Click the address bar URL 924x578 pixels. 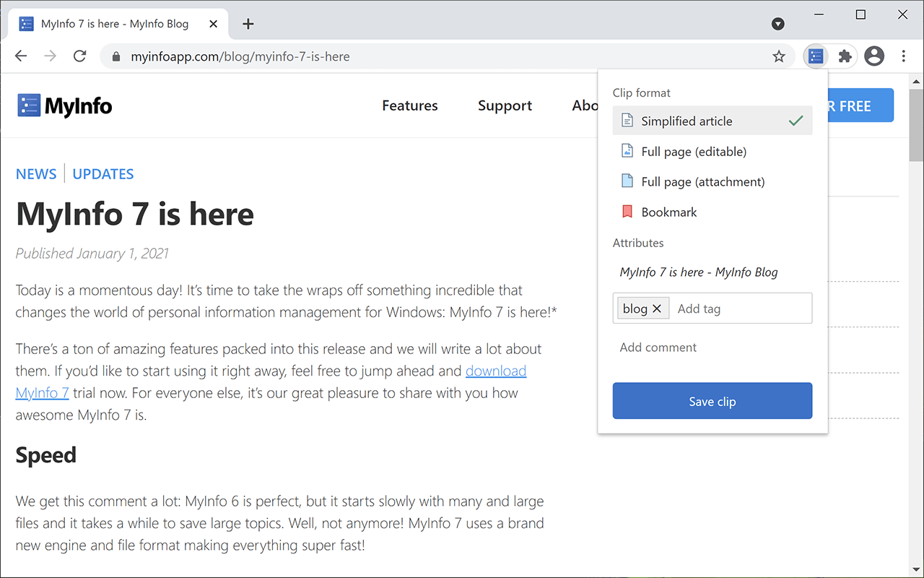[x=240, y=56]
